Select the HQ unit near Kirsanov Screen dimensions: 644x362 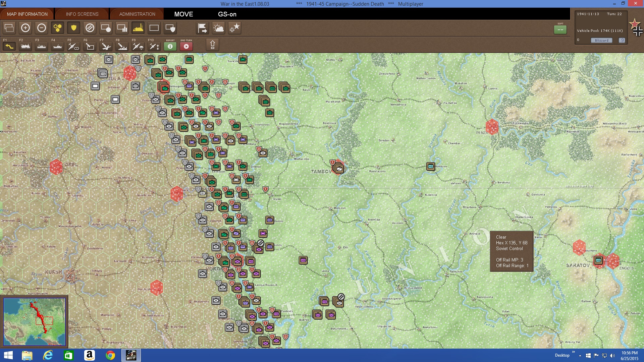click(x=430, y=166)
